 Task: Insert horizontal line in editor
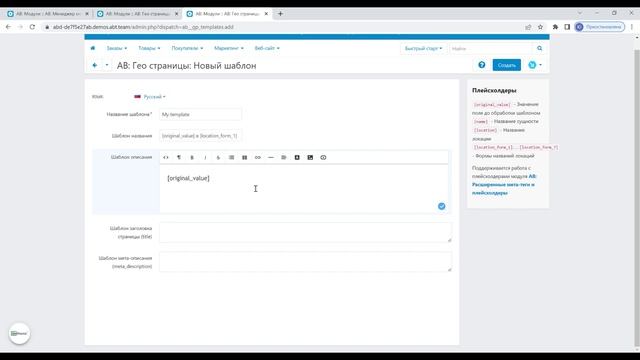click(x=271, y=158)
